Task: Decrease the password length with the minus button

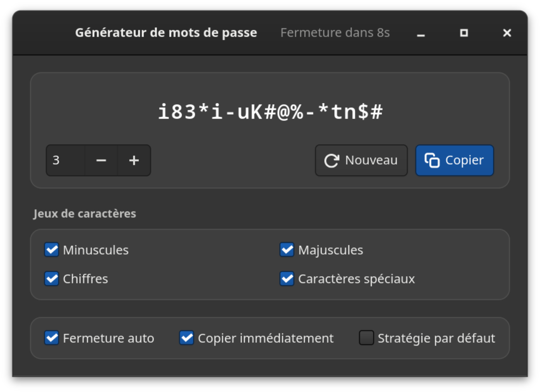Action: click(x=101, y=160)
